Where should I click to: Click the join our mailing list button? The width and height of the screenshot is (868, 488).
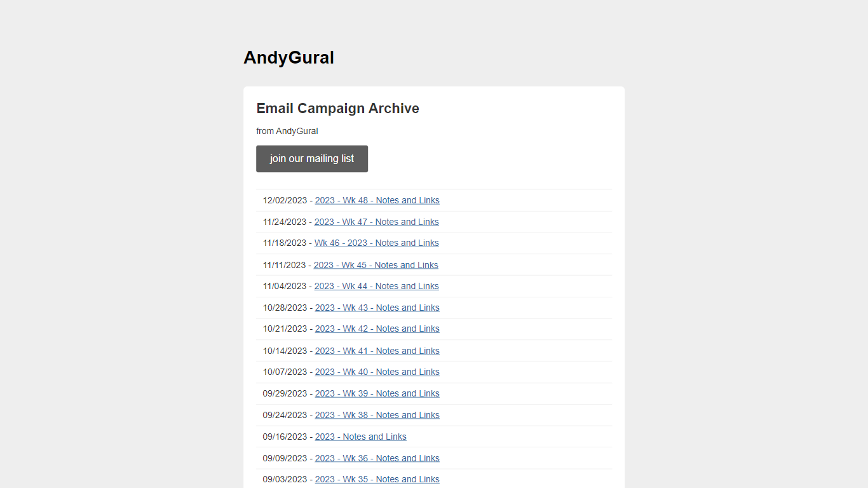(311, 159)
